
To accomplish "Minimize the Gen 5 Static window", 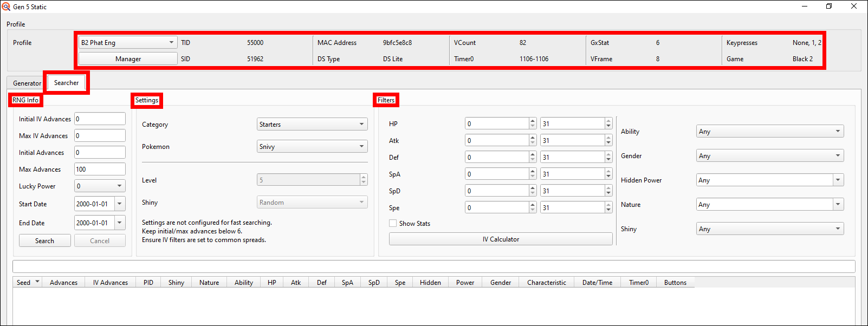I will tap(805, 6).
